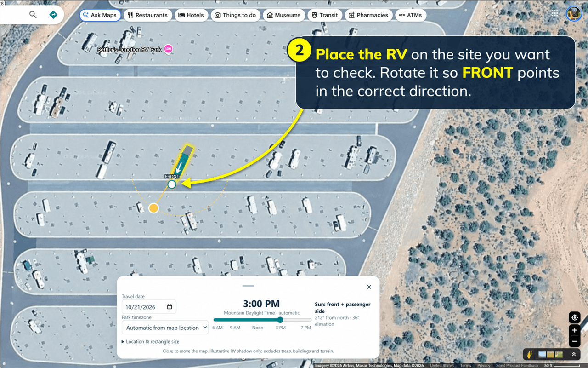Click Settler's Junction RV Park pink pin
This screenshot has width=588, height=368.
[x=168, y=48]
